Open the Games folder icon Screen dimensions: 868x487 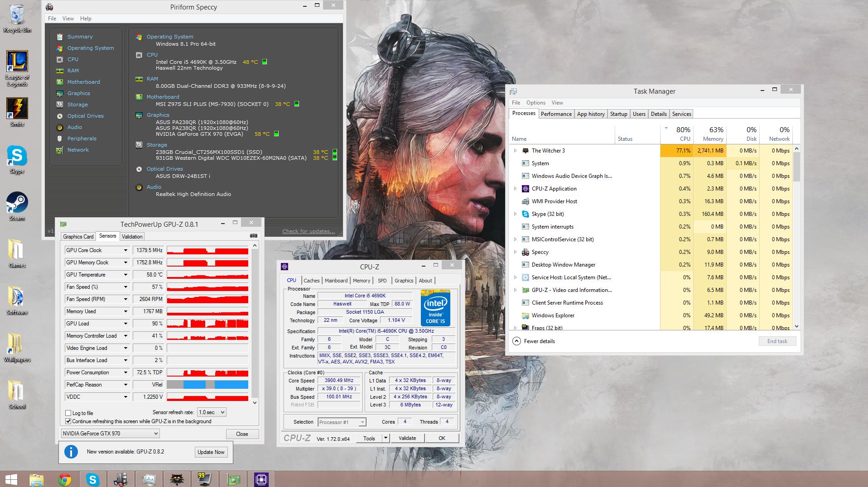[x=17, y=253]
